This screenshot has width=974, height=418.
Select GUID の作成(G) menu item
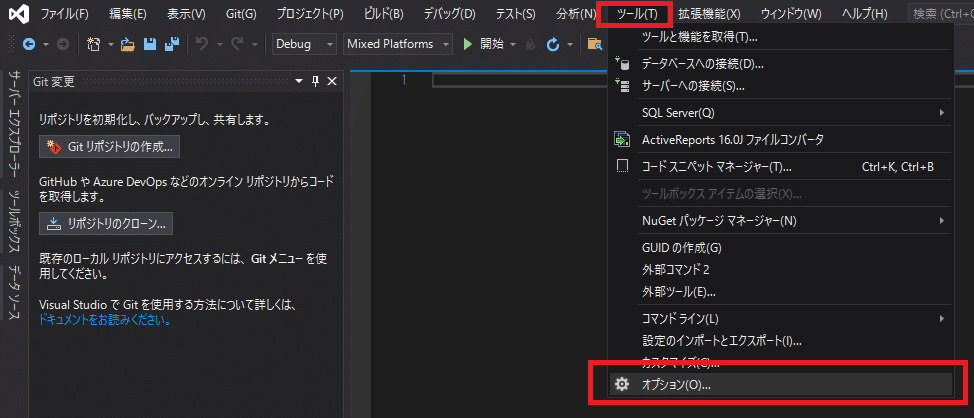pyautogui.click(x=779, y=248)
